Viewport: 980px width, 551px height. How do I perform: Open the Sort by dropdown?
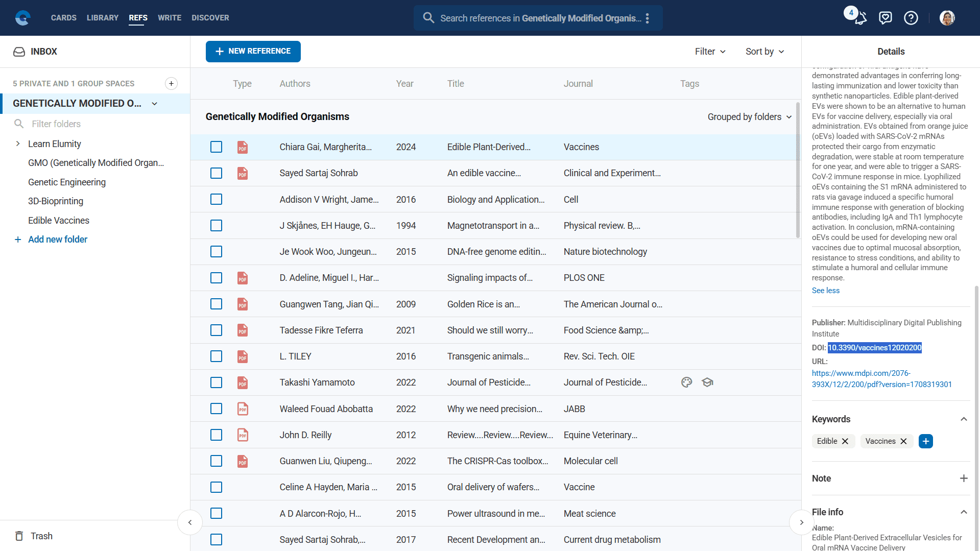click(764, 52)
